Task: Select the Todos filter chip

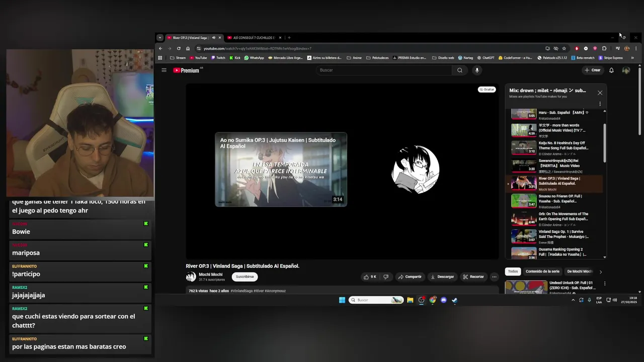Action: coord(513,271)
